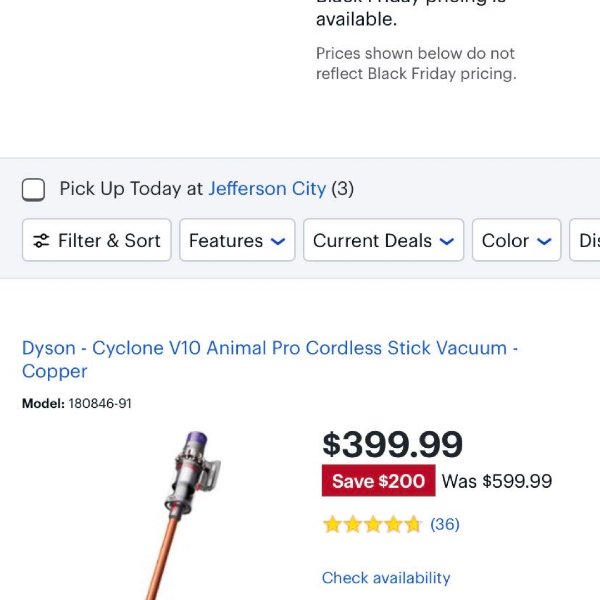Click the Filter & Sort sliders icon
600x600 pixels.
41,241
